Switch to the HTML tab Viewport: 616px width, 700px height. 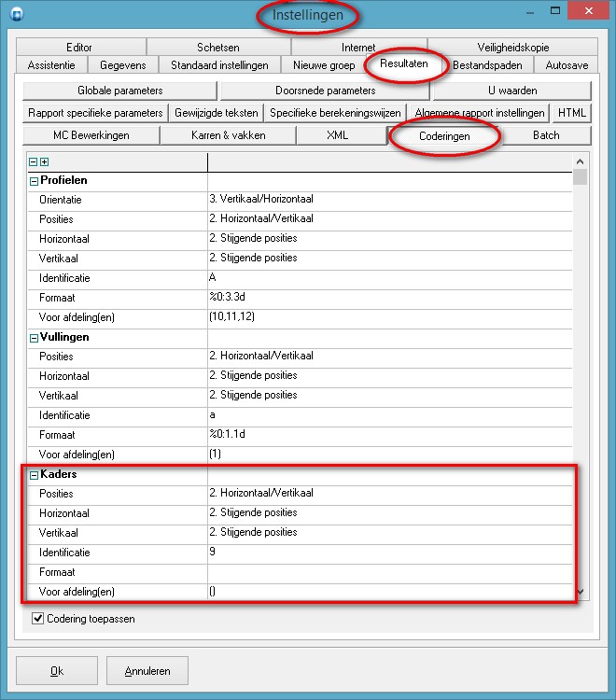(x=572, y=113)
